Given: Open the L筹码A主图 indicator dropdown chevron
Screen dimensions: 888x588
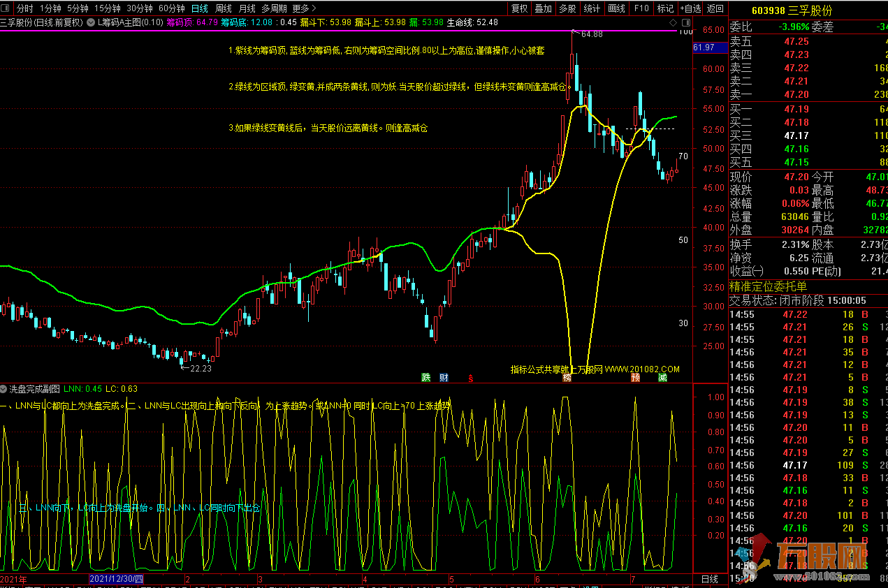Looking at the screenshot, I should point(92,22).
